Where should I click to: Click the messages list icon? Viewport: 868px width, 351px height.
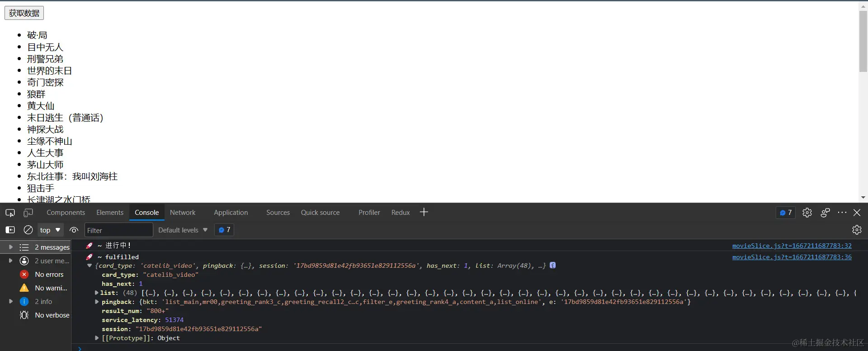coord(24,247)
